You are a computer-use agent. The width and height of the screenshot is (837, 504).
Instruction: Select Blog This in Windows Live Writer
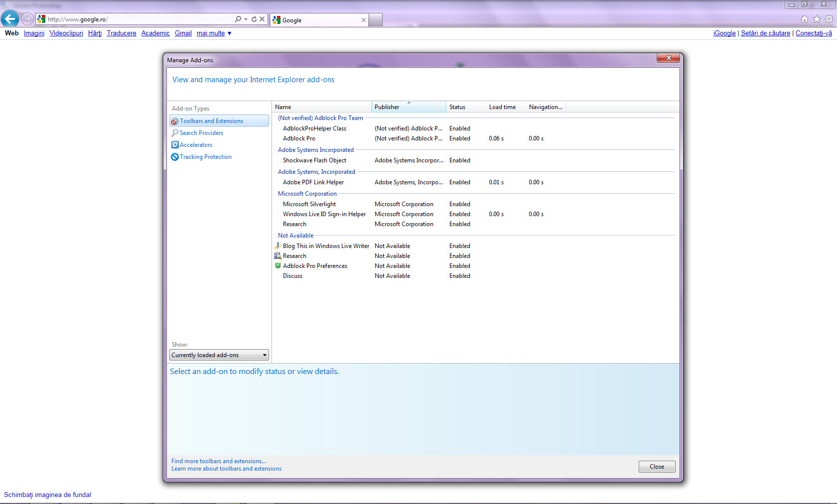[473, 246]
